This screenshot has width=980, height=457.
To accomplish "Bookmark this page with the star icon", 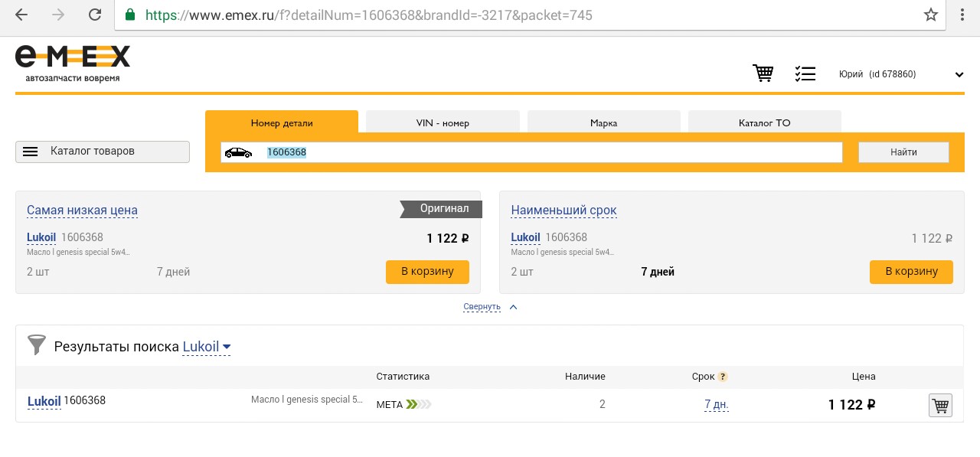I will tap(931, 15).
